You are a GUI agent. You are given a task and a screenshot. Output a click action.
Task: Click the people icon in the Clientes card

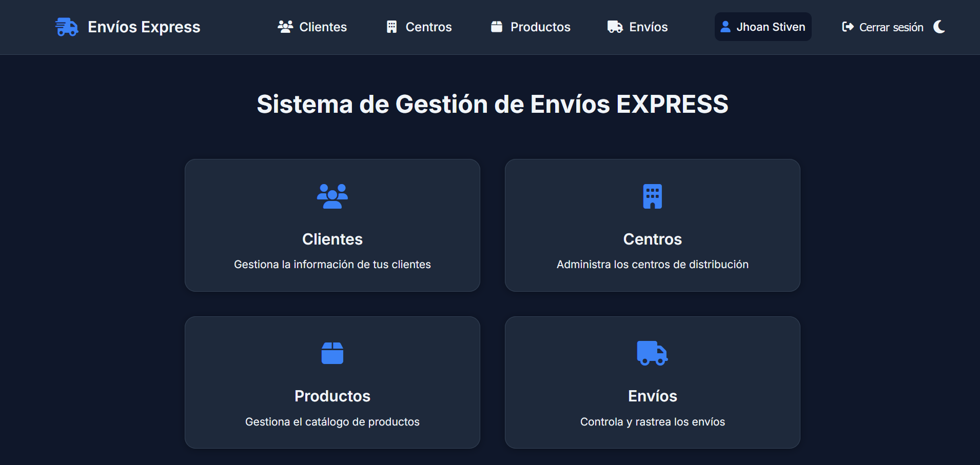tap(332, 196)
